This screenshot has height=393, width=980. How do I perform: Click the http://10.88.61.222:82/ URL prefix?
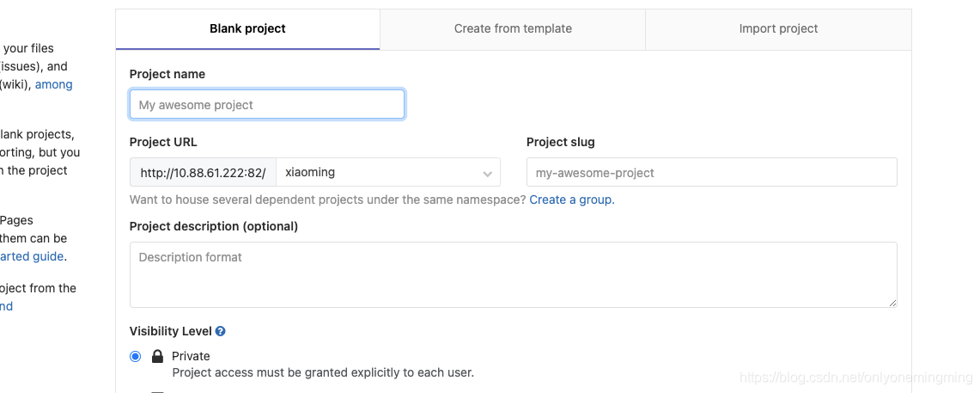tap(203, 172)
